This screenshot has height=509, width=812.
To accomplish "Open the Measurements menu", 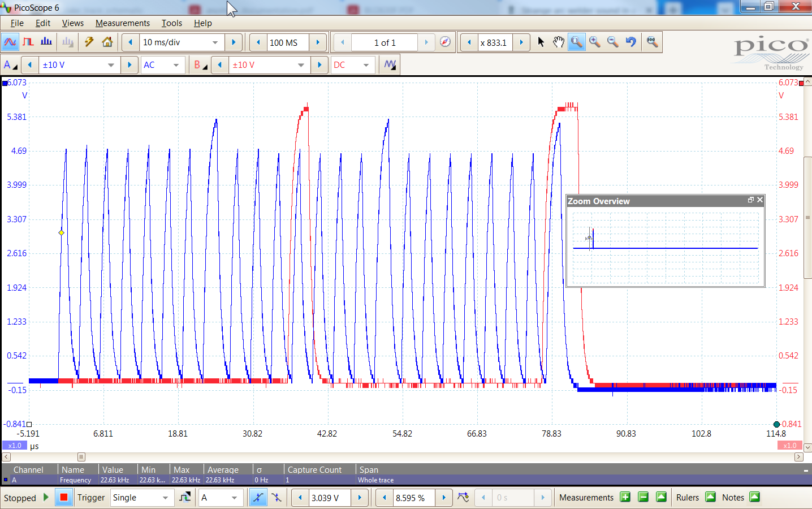I will coord(123,23).
